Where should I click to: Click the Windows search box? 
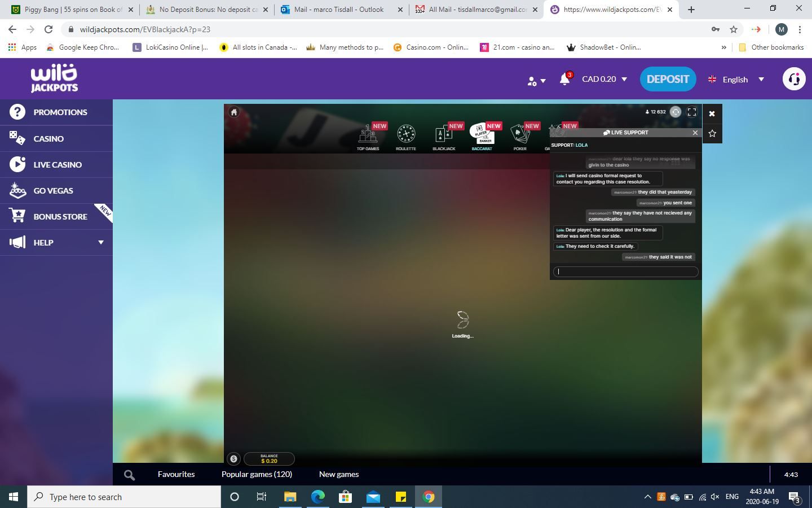tap(124, 497)
